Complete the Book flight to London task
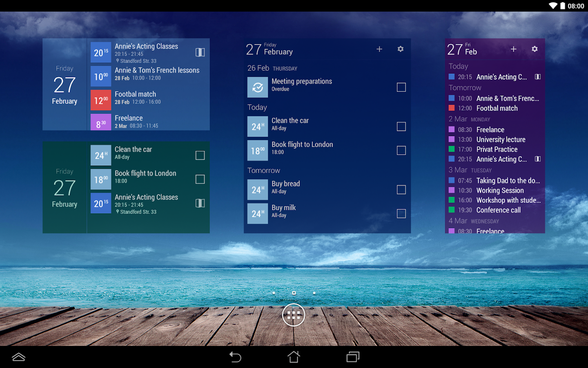Viewport: 588px width, 368px height. (x=401, y=150)
